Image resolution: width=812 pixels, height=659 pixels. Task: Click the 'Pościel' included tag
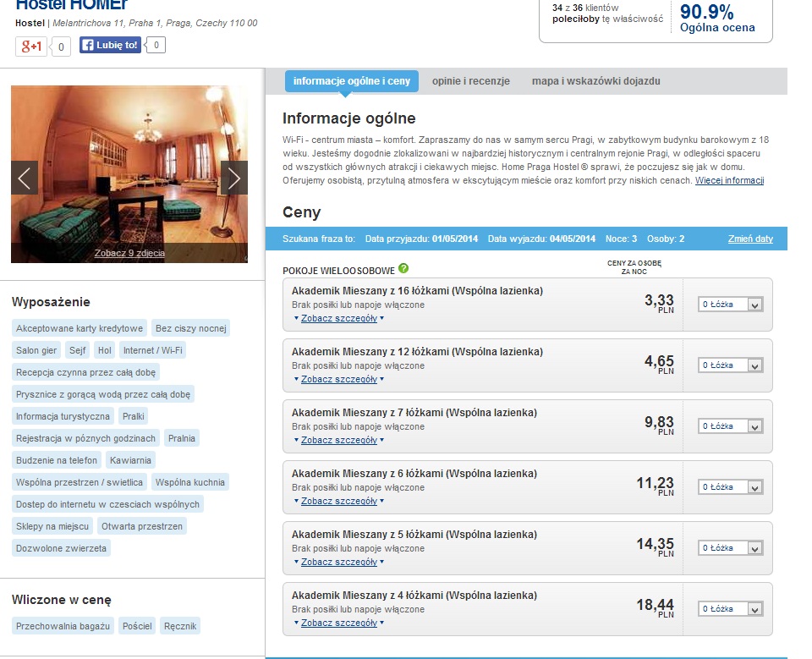[137, 626]
